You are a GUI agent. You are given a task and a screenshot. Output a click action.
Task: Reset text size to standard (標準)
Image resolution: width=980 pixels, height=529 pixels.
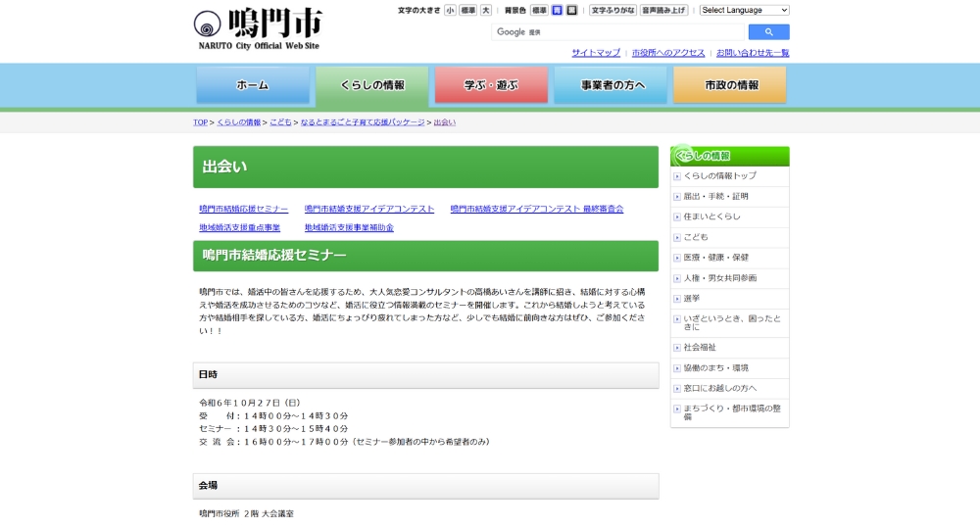[x=468, y=10]
